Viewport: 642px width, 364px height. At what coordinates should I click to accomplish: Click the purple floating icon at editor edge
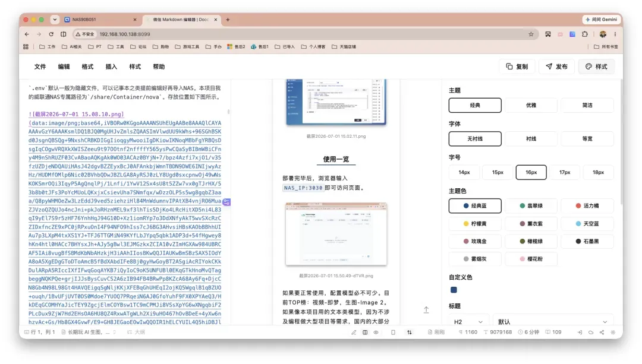coord(226,202)
